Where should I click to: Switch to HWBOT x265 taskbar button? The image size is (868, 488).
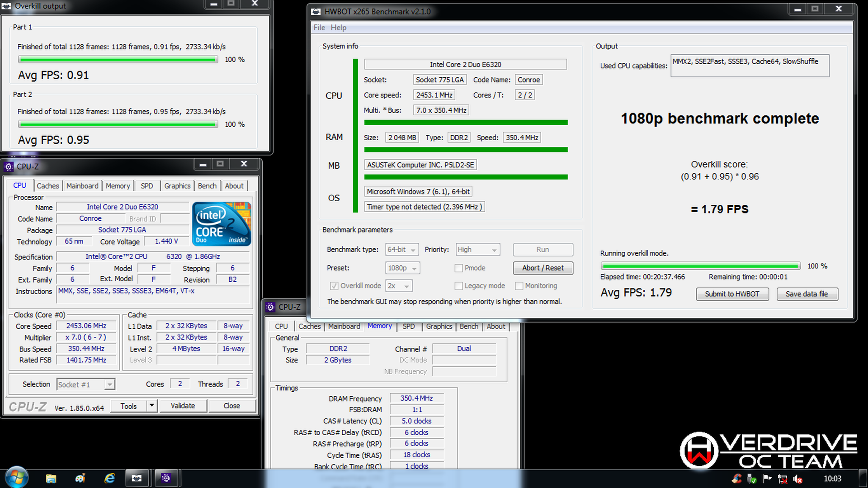coord(137,478)
